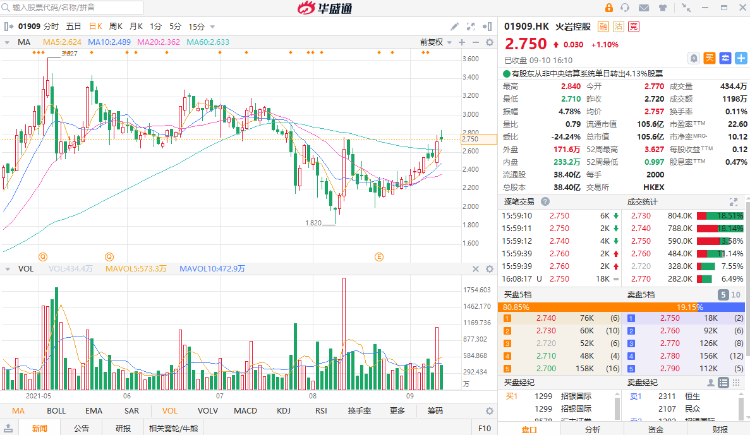Open MA indicator settings gear
The width and height of the screenshot is (750, 435).
(489, 42)
